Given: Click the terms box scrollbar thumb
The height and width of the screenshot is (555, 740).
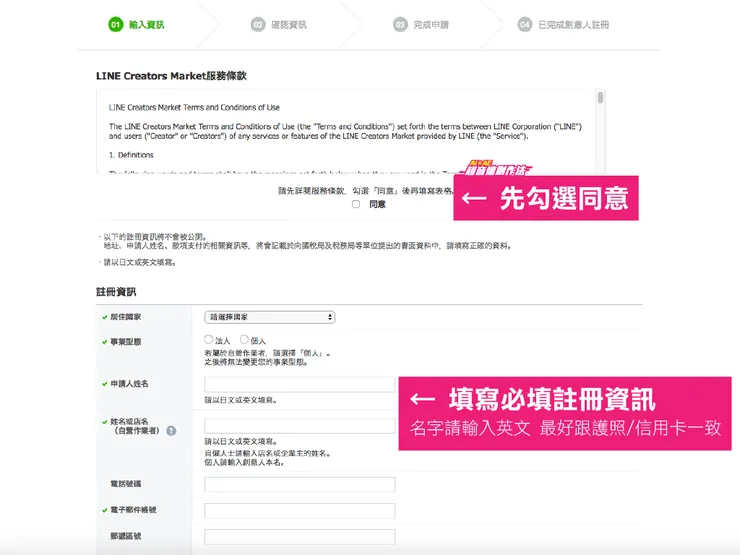Looking at the screenshot, I should click(x=600, y=98).
